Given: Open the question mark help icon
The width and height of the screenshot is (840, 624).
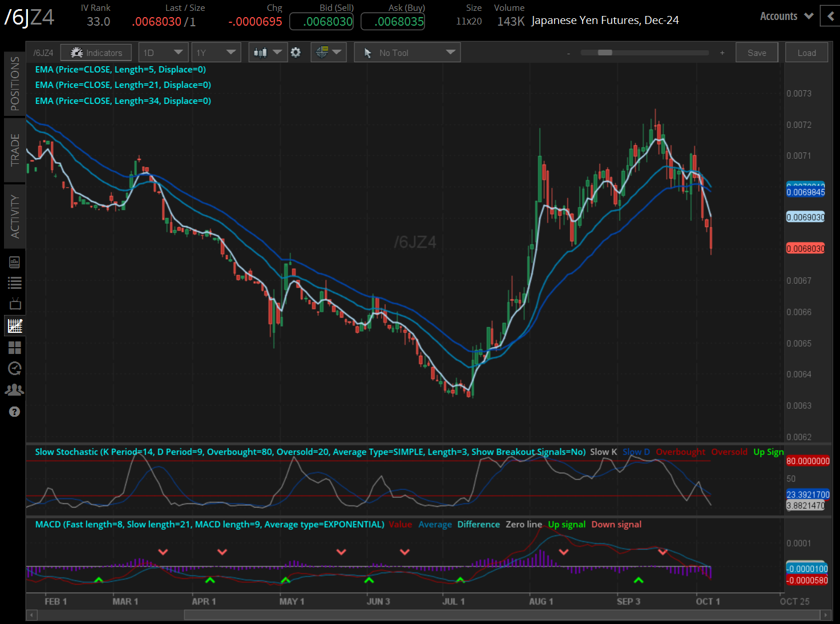Looking at the screenshot, I should pos(15,412).
